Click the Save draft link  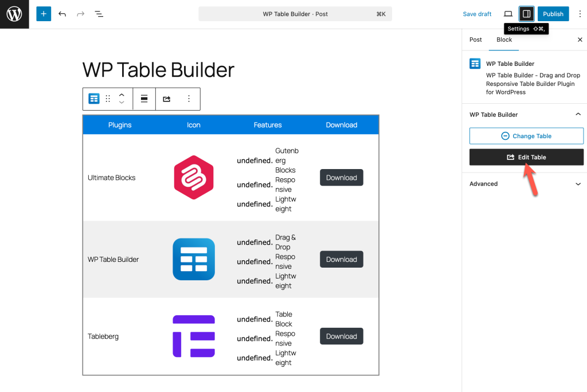click(477, 14)
